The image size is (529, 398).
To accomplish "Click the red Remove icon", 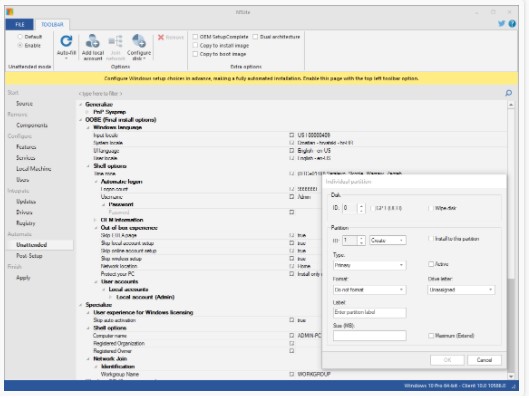I will [161, 37].
